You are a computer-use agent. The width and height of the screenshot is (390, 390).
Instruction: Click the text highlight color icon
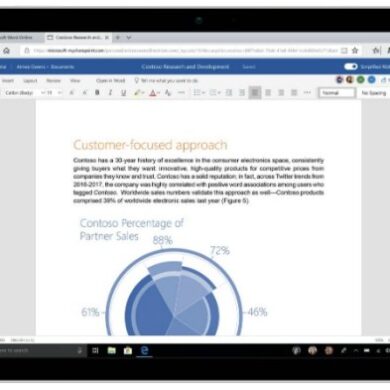coord(137,93)
